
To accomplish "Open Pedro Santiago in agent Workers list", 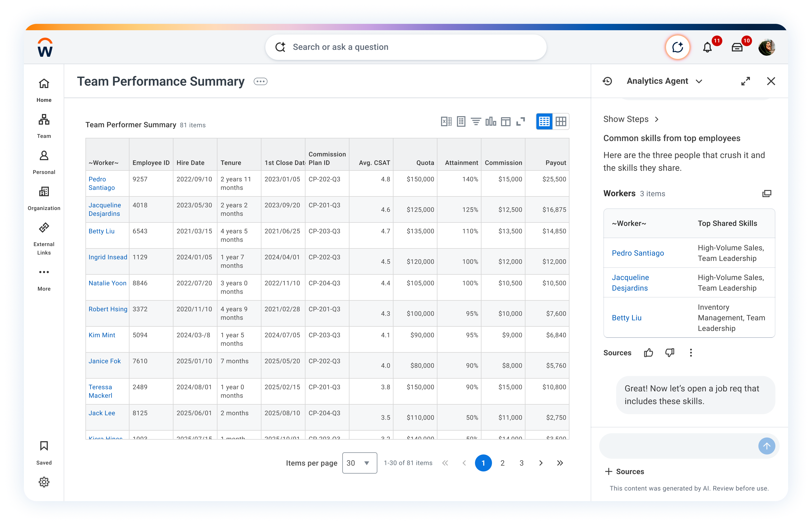I will tap(638, 253).
